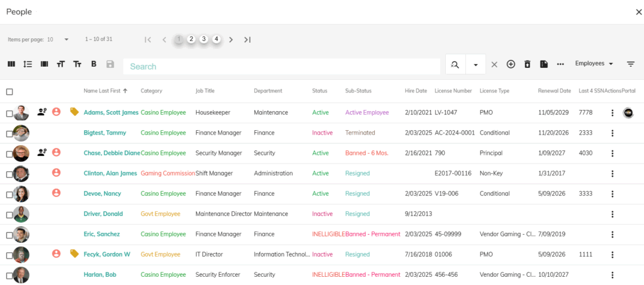Click the export file icon

544,64
